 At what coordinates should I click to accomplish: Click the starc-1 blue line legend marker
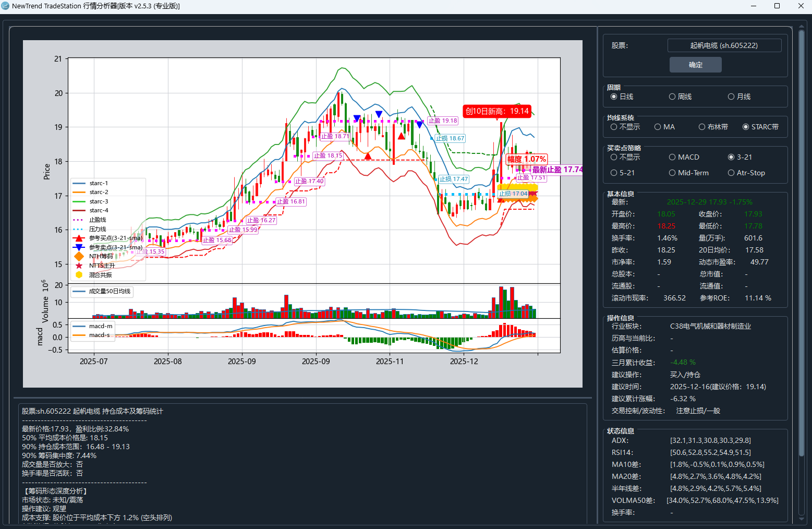[x=79, y=183]
